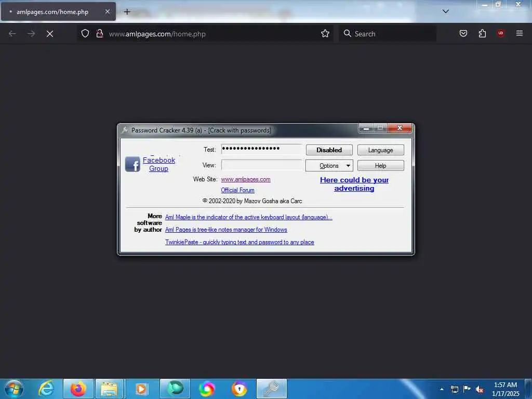Click the Password Cracker title bar key icon
Image resolution: width=532 pixels, height=399 pixels.
point(125,130)
